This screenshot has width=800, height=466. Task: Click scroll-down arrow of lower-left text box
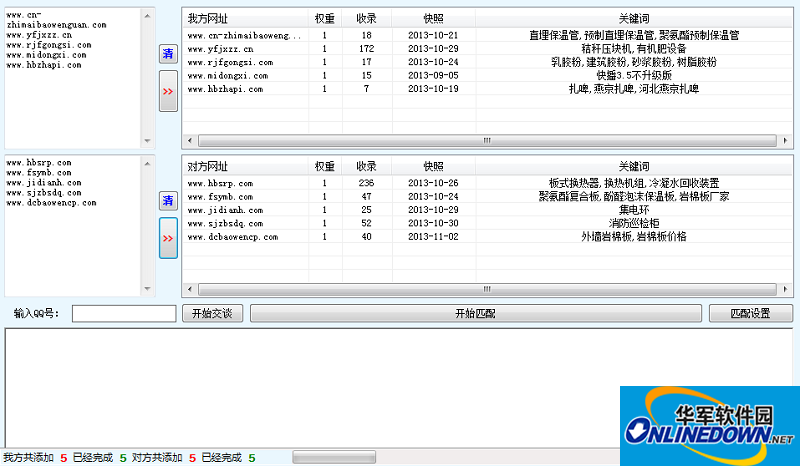pyautogui.click(x=147, y=289)
